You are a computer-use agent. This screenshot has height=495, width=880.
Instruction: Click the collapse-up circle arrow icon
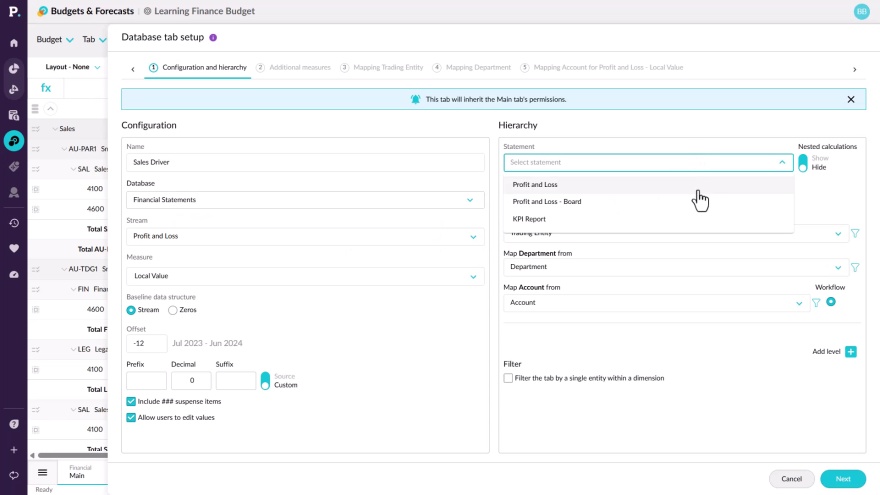(x=51, y=108)
